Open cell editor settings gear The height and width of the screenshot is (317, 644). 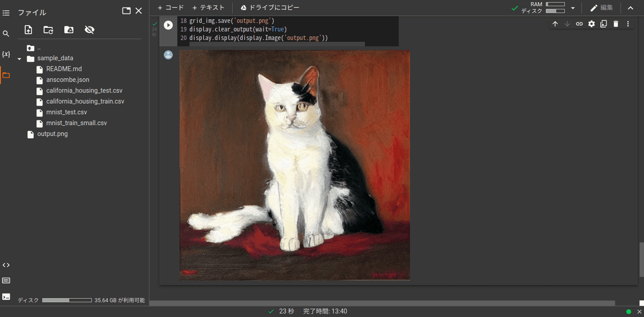pyautogui.click(x=591, y=24)
